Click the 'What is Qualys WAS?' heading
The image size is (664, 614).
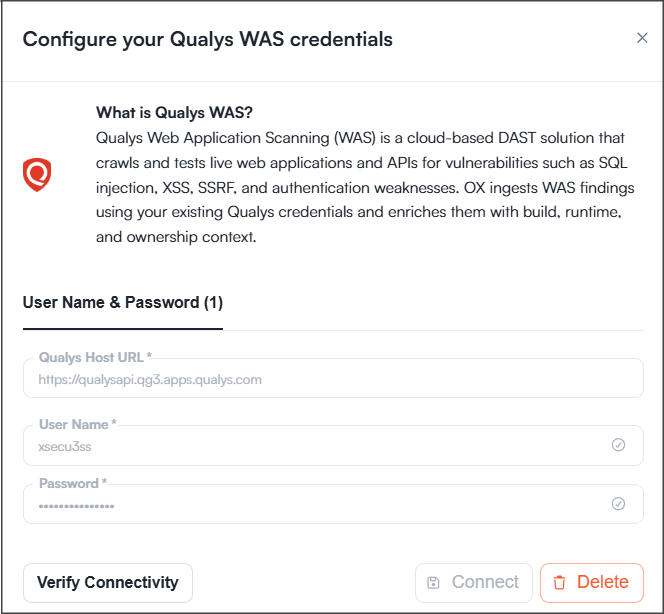click(174, 113)
